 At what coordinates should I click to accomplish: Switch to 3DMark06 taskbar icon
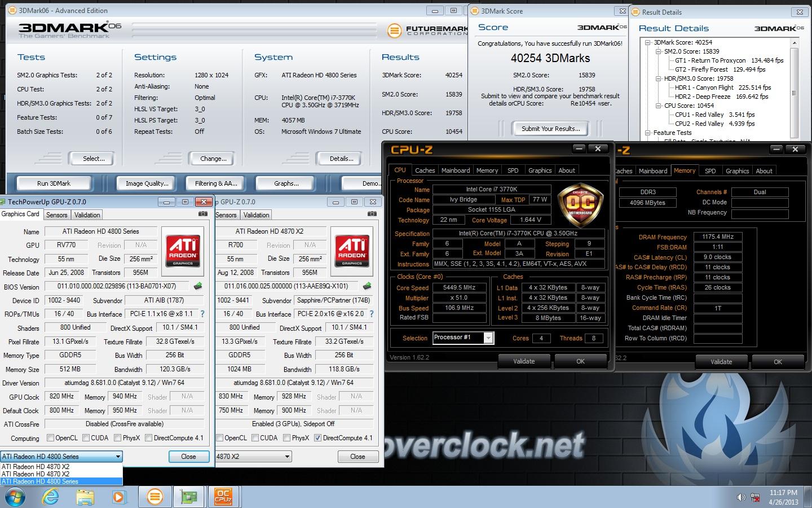point(155,497)
